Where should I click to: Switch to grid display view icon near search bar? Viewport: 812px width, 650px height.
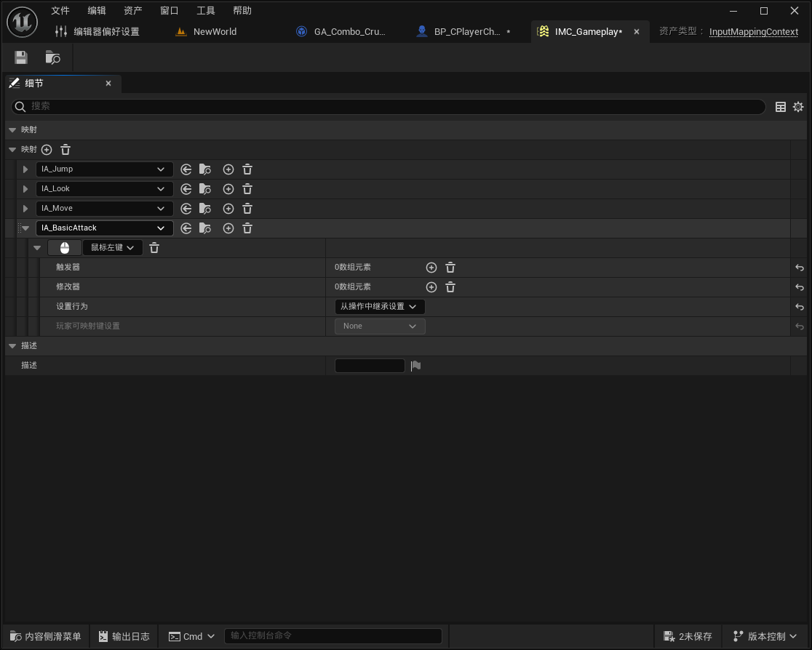[x=780, y=106]
